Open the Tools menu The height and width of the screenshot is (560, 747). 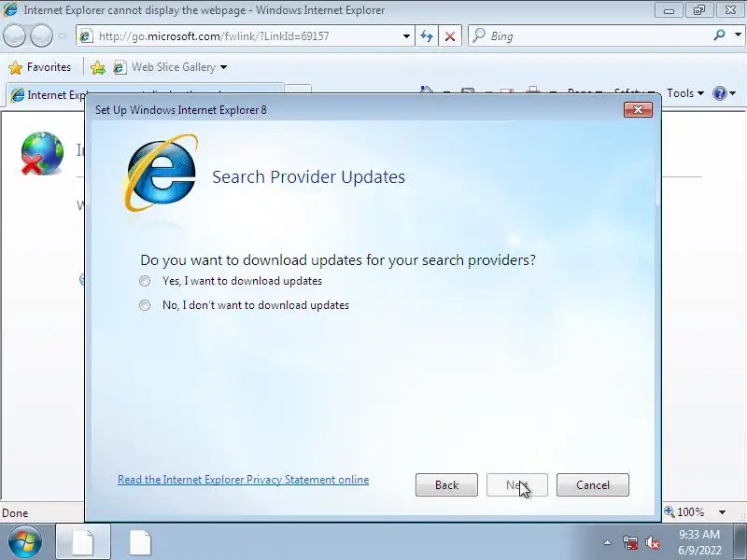tap(685, 93)
